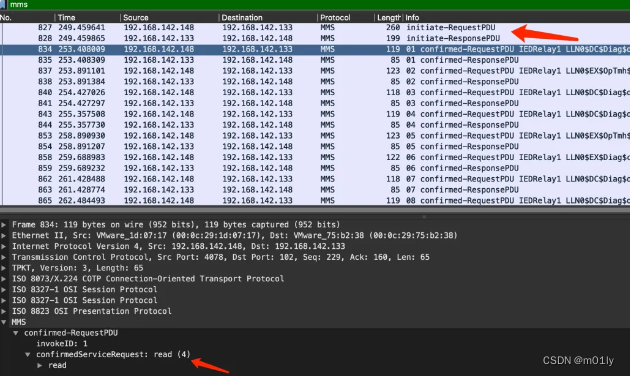Image resolution: width=630 pixels, height=376 pixels.
Task: Select packet 865 at time 262.484493
Action: [315, 200]
